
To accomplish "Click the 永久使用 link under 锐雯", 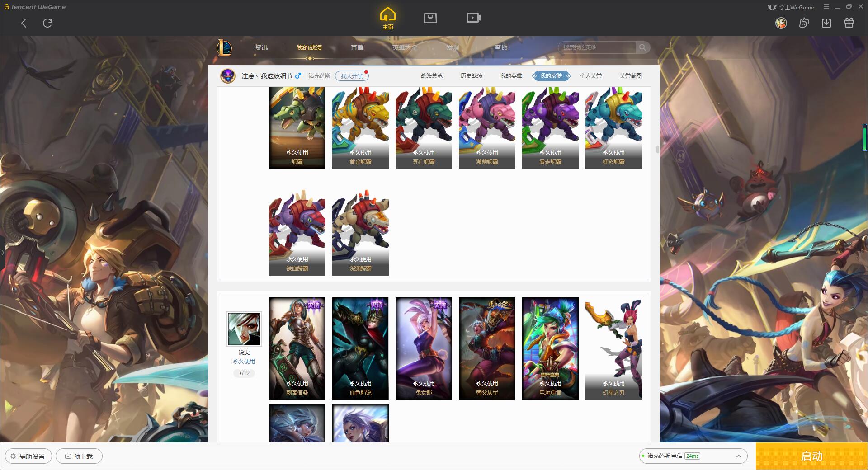I will pos(244,362).
